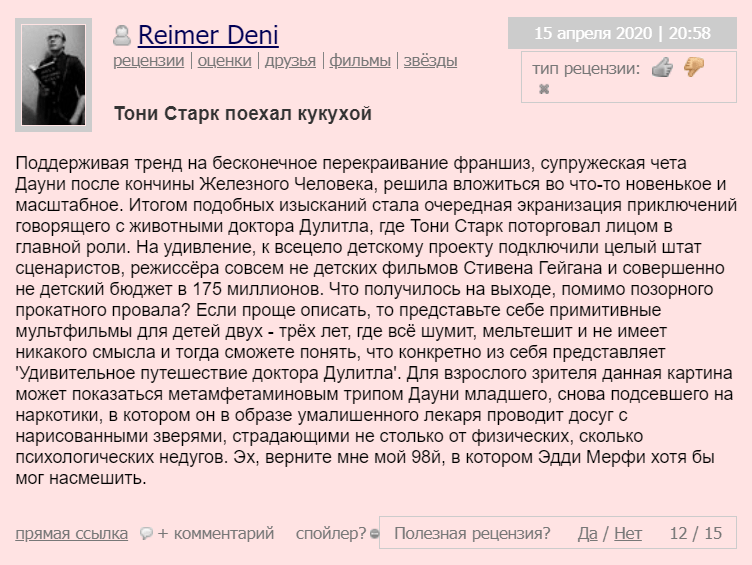The width and height of the screenshot is (752, 565).
Task: Click the reviewer's avatar photo
Action: click(x=53, y=75)
